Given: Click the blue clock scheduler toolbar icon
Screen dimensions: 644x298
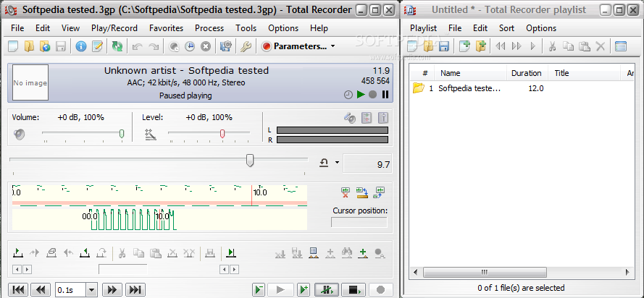Looking at the screenshot, I should point(189,47).
